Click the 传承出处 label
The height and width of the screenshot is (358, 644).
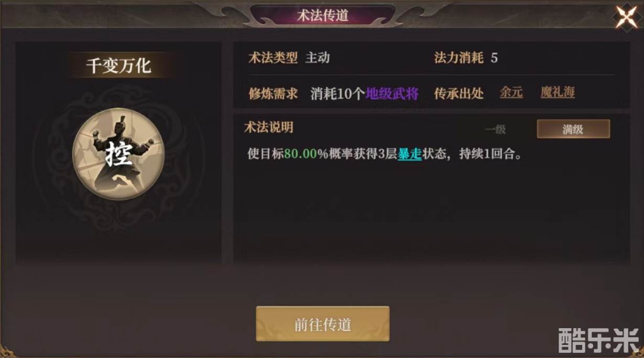click(x=459, y=94)
